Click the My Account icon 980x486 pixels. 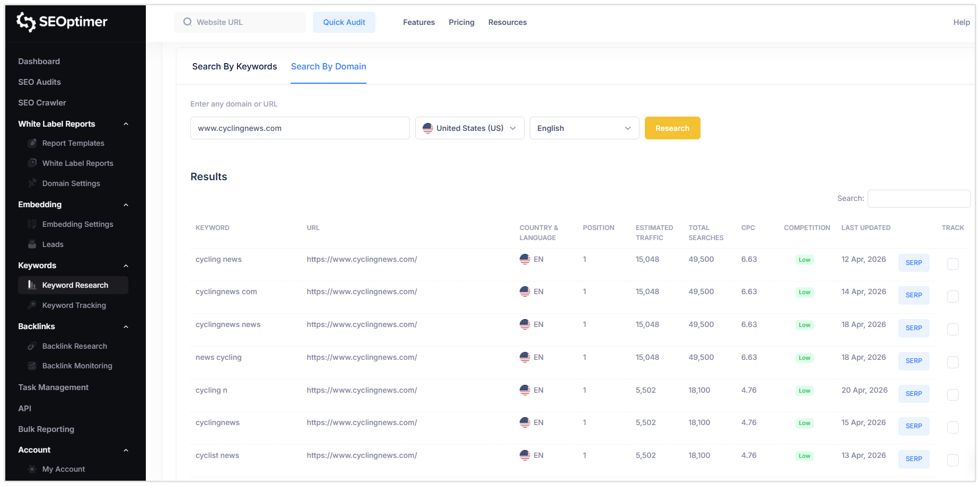32,469
